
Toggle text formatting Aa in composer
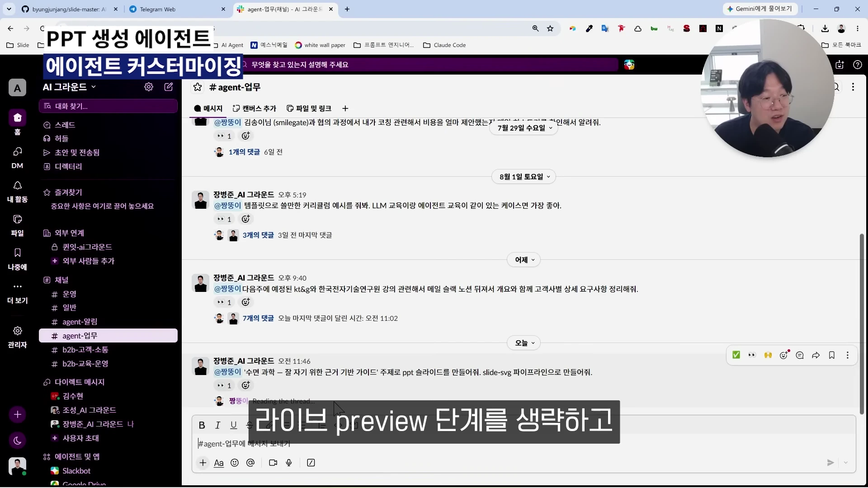[219, 463]
